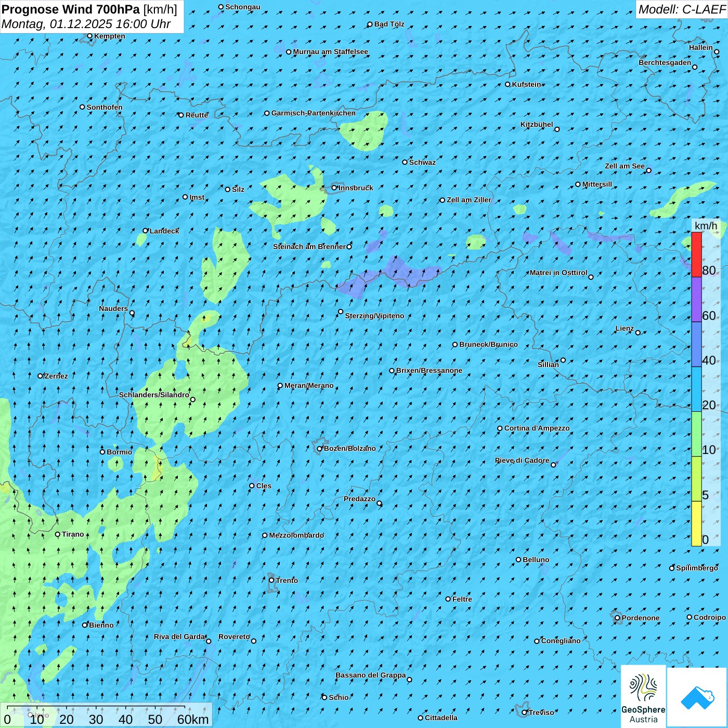Click the Innsbruck city marker
This screenshot has height=728, width=728.
click(334, 188)
